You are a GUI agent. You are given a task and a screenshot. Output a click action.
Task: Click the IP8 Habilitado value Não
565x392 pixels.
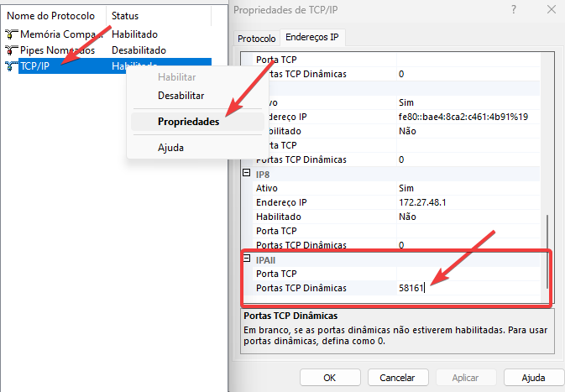click(407, 217)
